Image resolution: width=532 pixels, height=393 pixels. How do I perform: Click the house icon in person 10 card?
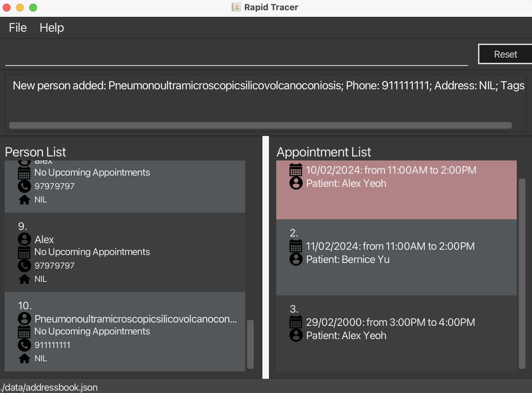pos(24,358)
